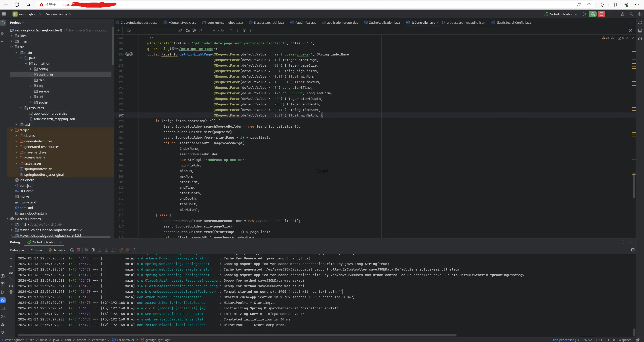Switch to the application.properties editor tab

[342, 23]
